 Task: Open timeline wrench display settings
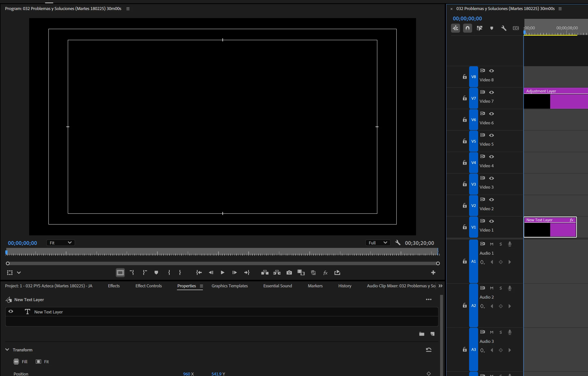[x=504, y=28]
